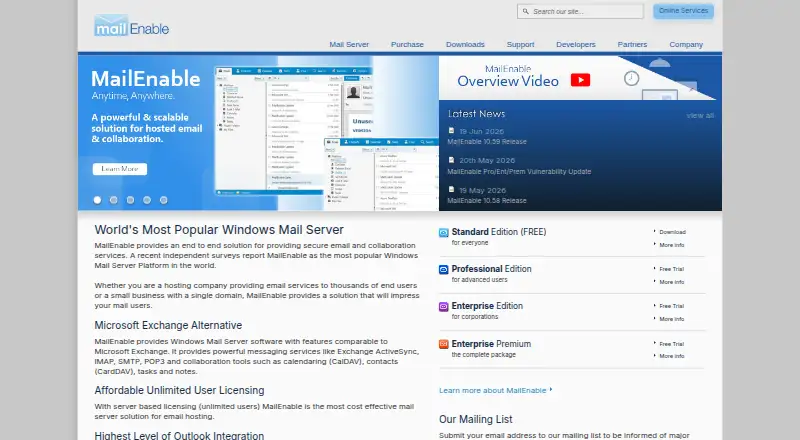The width and height of the screenshot is (800, 440).
Task: Open document icon beside 19 Jun 2026
Action: point(451,131)
